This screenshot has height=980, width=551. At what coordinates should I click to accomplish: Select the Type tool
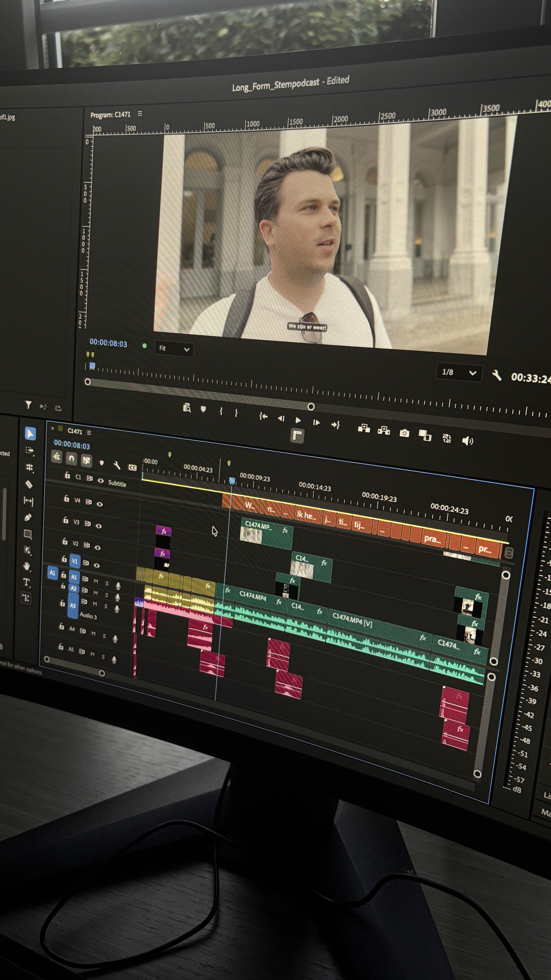[x=27, y=582]
